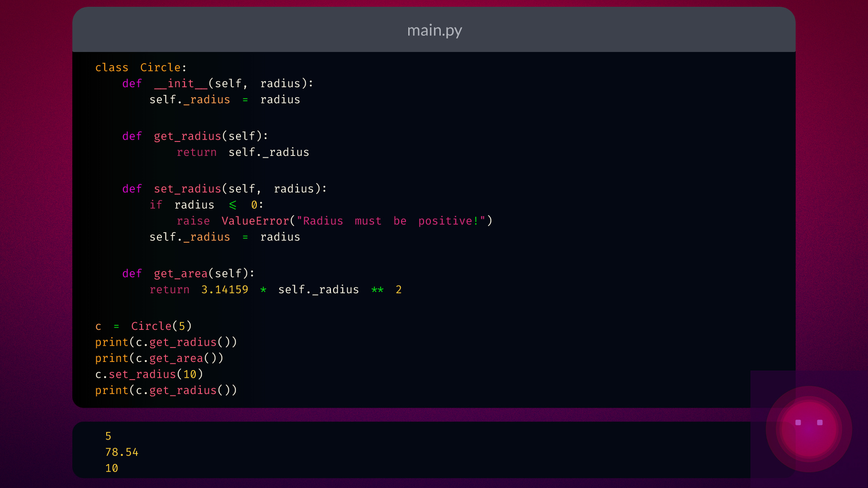Click the output value 78.54
This screenshot has height=488, width=868.
click(x=122, y=452)
